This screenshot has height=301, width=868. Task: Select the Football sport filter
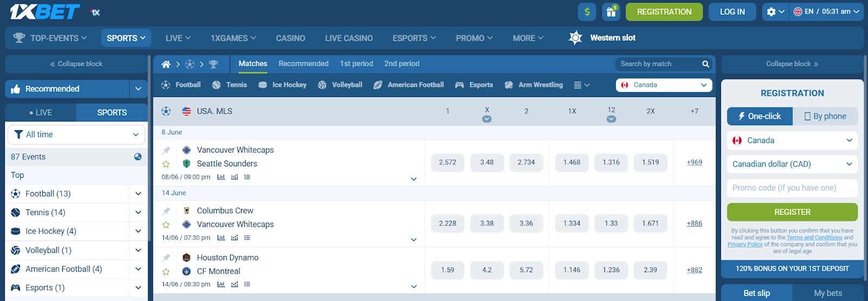point(181,85)
